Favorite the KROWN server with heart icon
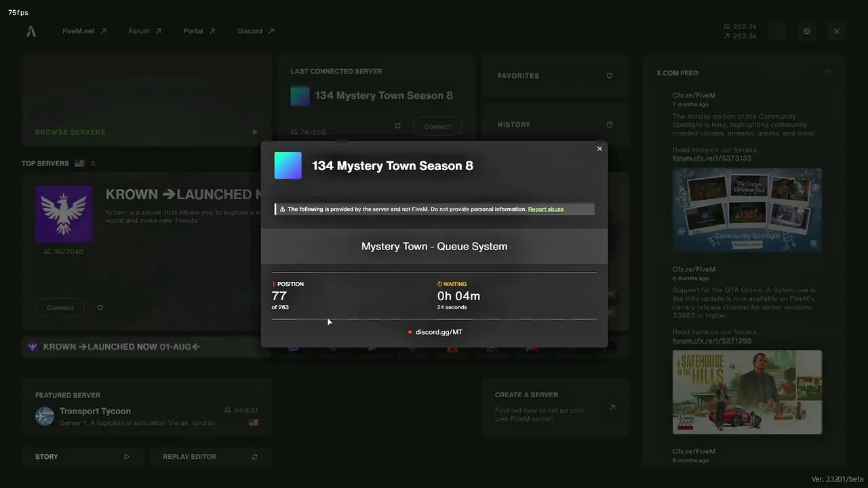 tap(100, 308)
